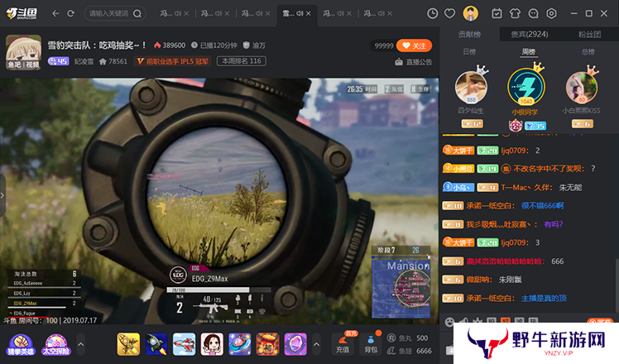The width and height of the screenshot is (619, 364).
Task: Open the messages chat bubble icon
Action: pyautogui.click(x=533, y=13)
